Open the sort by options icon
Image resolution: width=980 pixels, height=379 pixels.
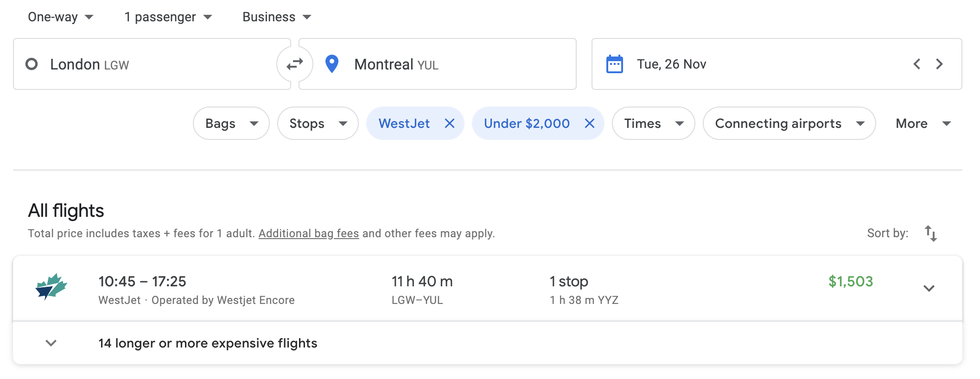click(x=930, y=234)
